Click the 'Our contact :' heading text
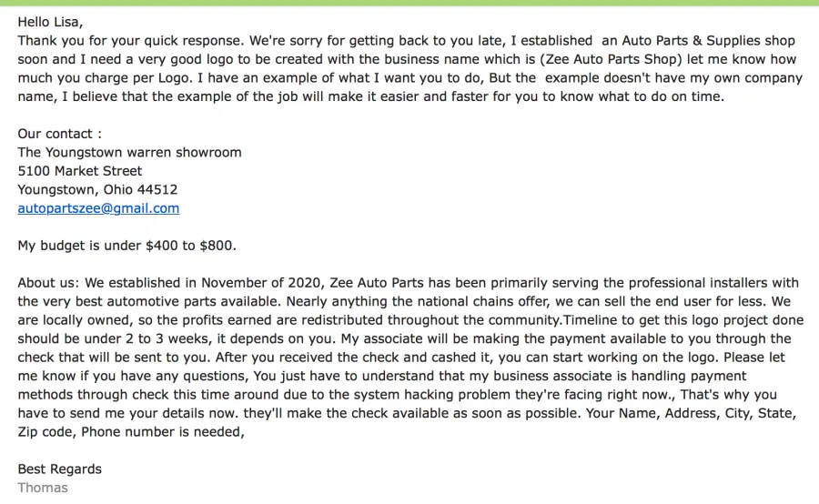Screen dimensions: 819x504 click(x=59, y=134)
